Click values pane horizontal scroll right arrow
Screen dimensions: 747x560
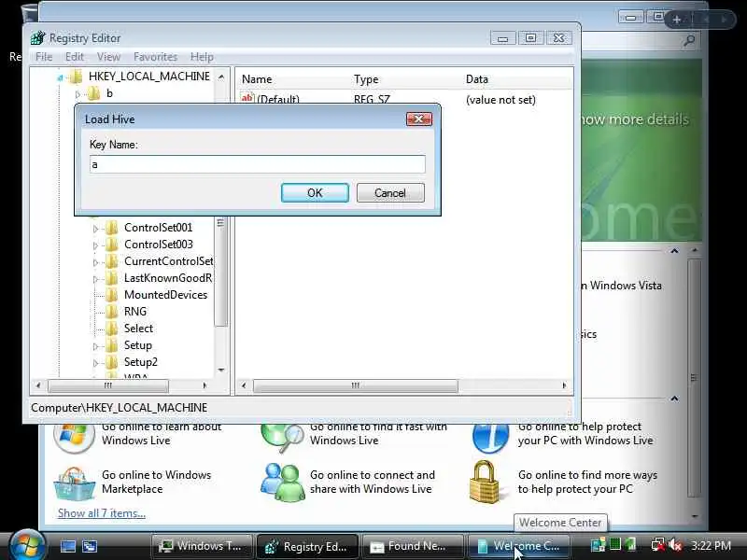pyautogui.click(x=565, y=385)
